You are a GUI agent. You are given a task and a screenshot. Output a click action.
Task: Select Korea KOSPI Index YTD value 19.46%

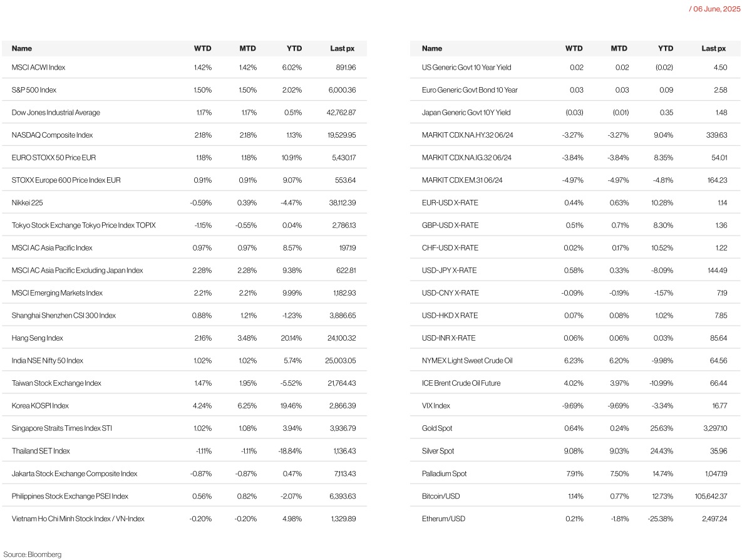(x=292, y=406)
